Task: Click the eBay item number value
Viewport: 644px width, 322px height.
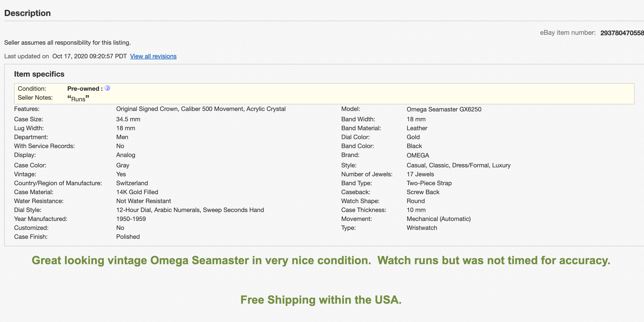Action: (622, 33)
